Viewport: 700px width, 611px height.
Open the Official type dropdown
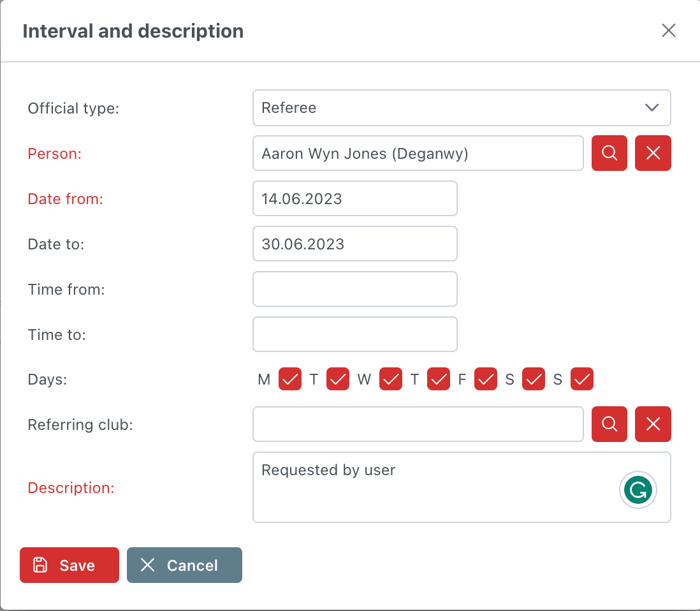(461, 108)
